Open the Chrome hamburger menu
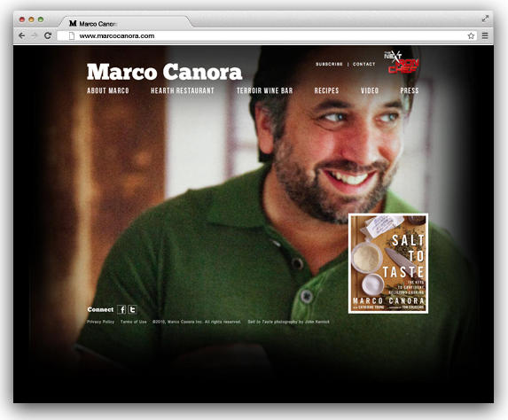Screen dimensions: 508x420 [x=485, y=36]
